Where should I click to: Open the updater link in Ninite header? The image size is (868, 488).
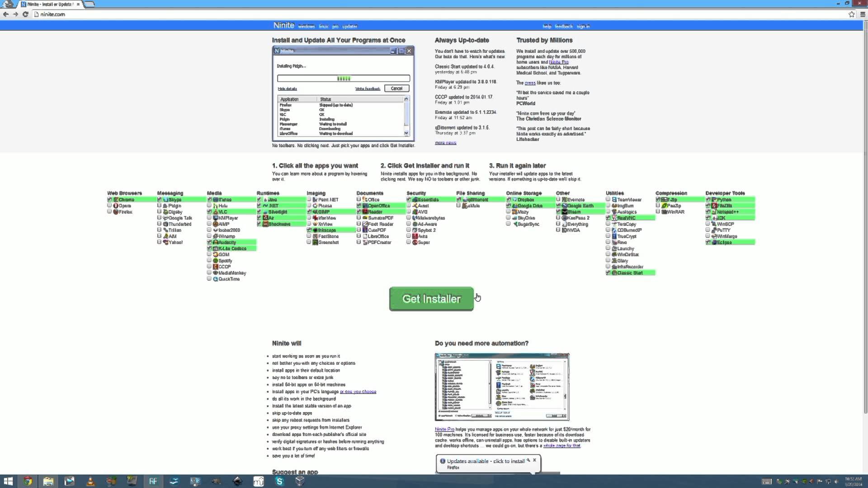[349, 27]
